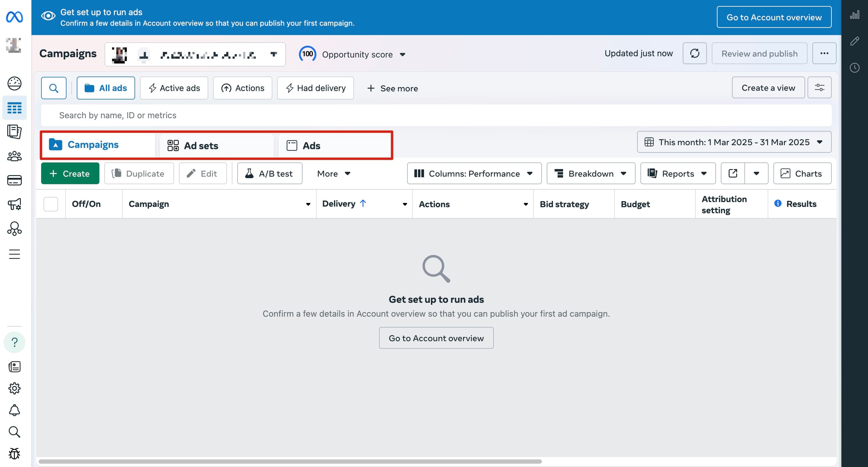Open Audiences icon in left sidebar
The height and width of the screenshot is (467, 868).
tap(15, 156)
